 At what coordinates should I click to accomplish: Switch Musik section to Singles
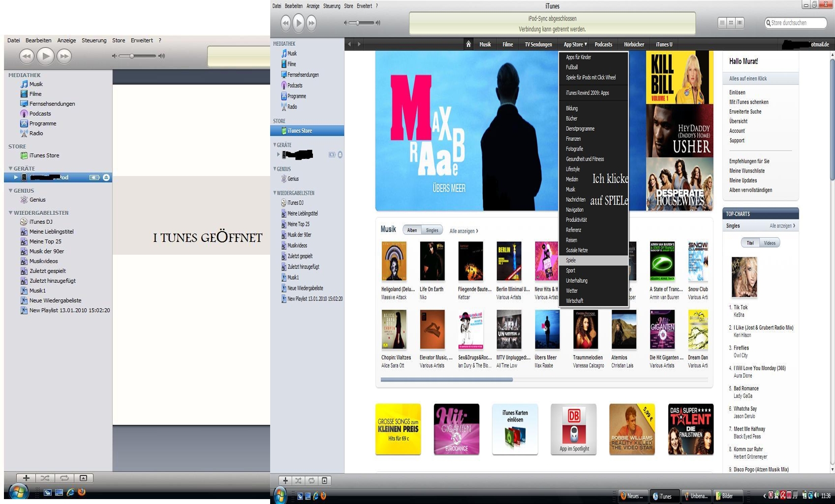coord(432,230)
